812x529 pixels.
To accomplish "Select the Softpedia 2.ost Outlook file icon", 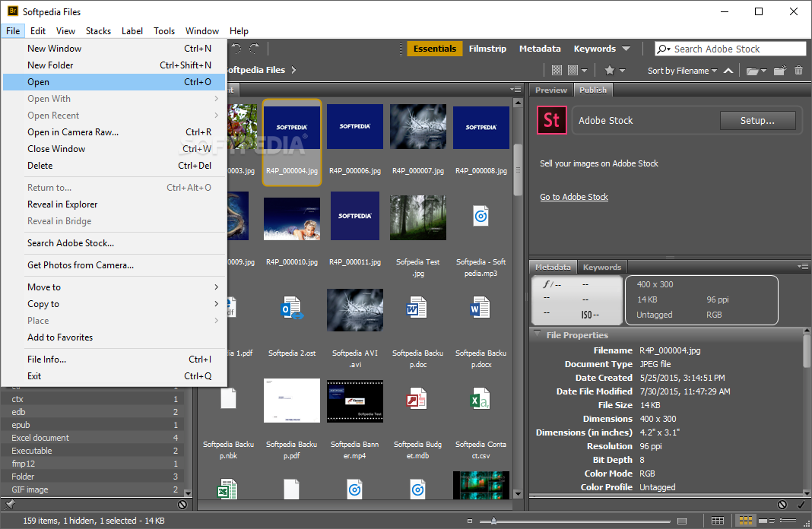I will [x=291, y=308].
